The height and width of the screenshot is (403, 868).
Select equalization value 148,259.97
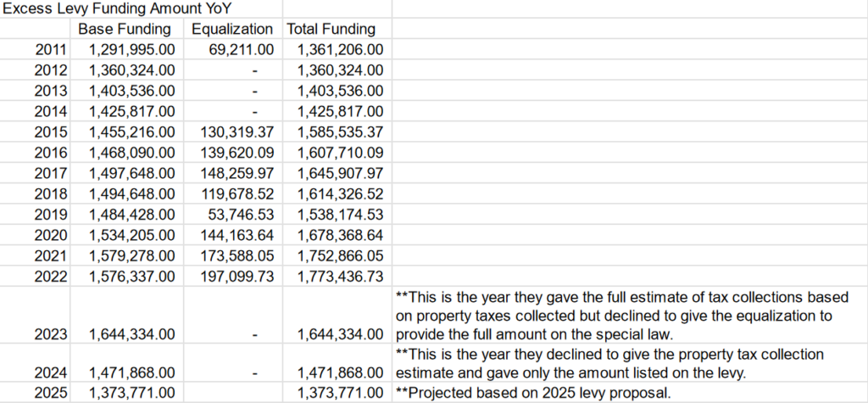pos(237,174)
